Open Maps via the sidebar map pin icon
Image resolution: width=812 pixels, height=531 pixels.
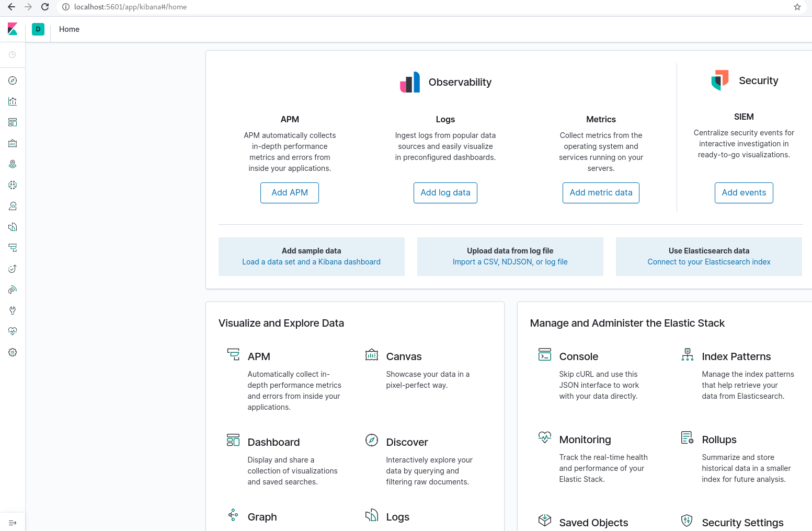[x=13, y=164]
